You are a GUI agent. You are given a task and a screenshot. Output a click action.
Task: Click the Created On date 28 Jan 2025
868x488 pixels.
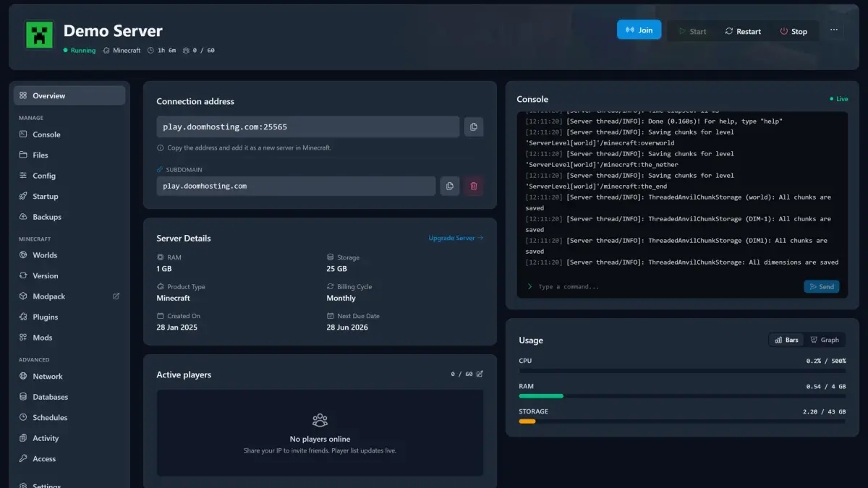click(177, 328)
